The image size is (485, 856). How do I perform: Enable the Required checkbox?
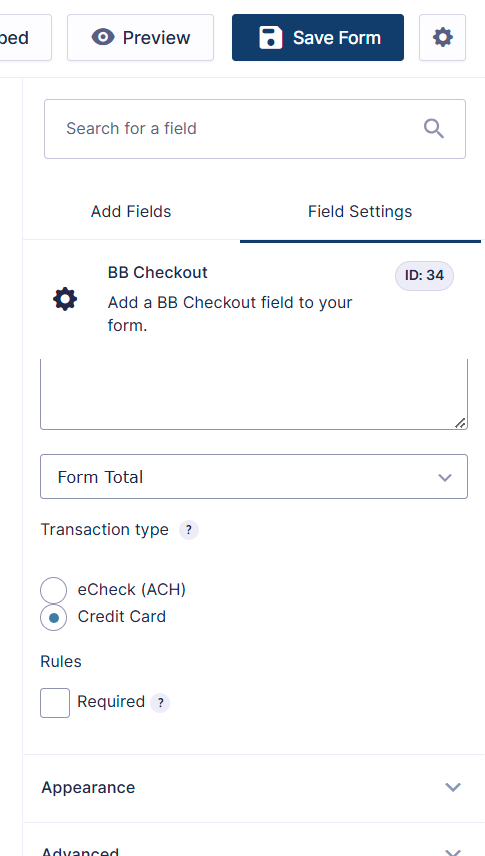pos(55,703)
